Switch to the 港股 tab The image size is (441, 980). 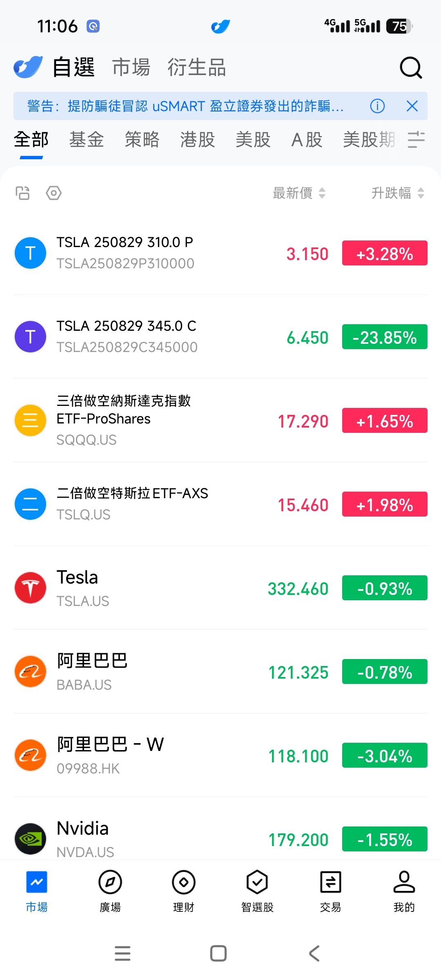tap(198, 140)
